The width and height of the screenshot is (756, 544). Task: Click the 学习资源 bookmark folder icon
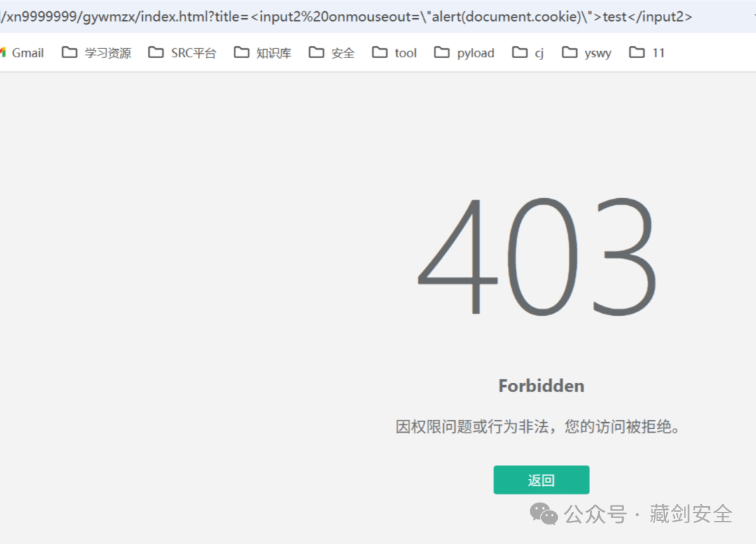coord(69,52)
